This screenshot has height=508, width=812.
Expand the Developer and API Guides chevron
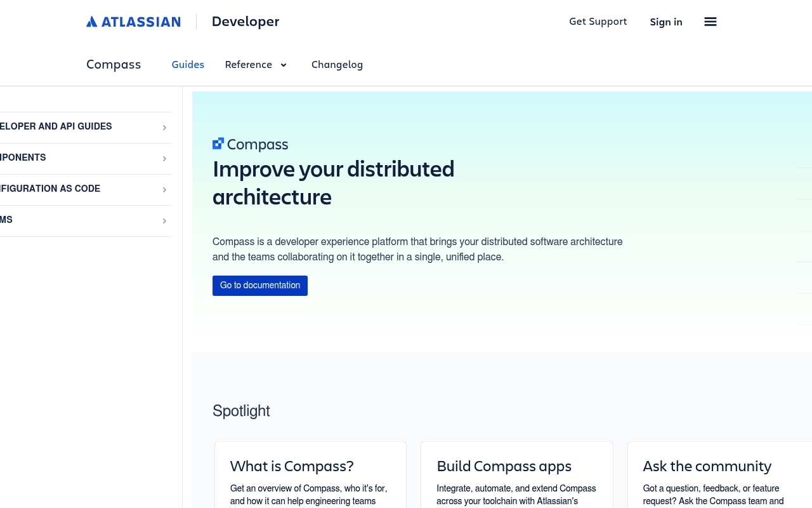coord(164,128)
